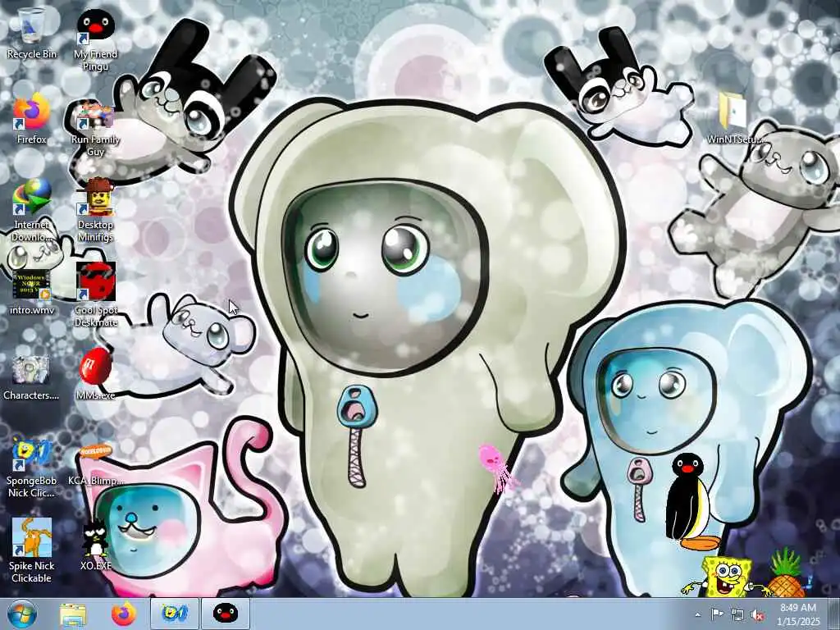The height and width of the screenshot is (630, 840).
Task: Open the Firefox desktop shortcut
Action: click(x=32, y=119)
